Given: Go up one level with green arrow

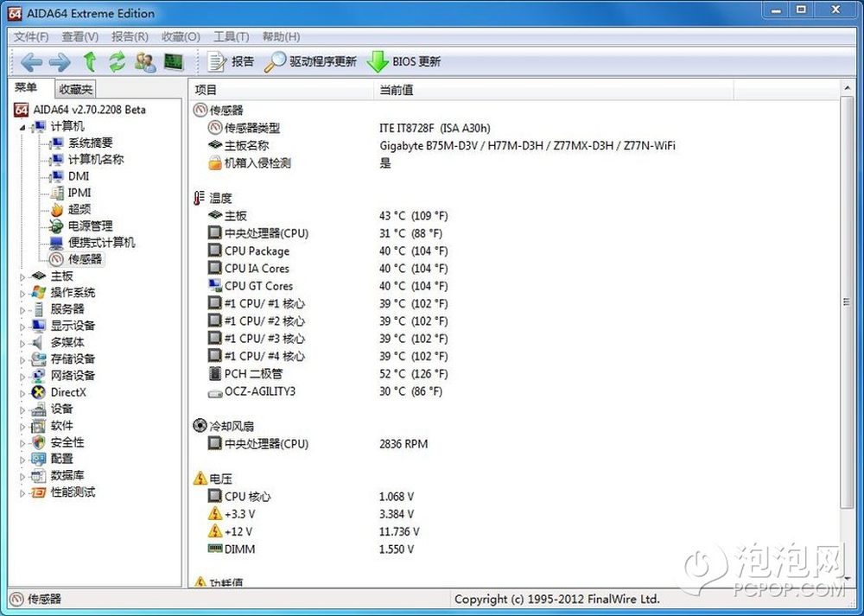Looking at the screenshot, I should tap(91, 61).
